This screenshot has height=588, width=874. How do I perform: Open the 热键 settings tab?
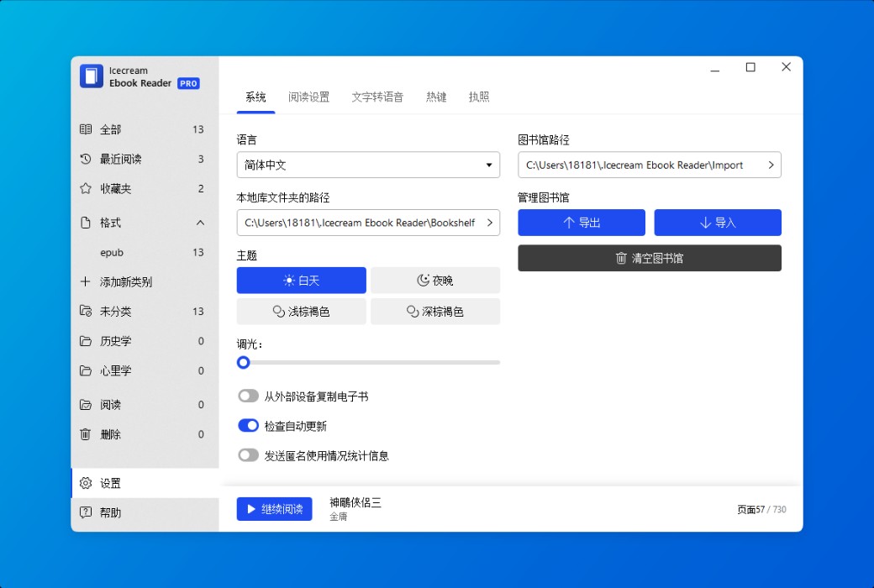click(x=436, y=96)
